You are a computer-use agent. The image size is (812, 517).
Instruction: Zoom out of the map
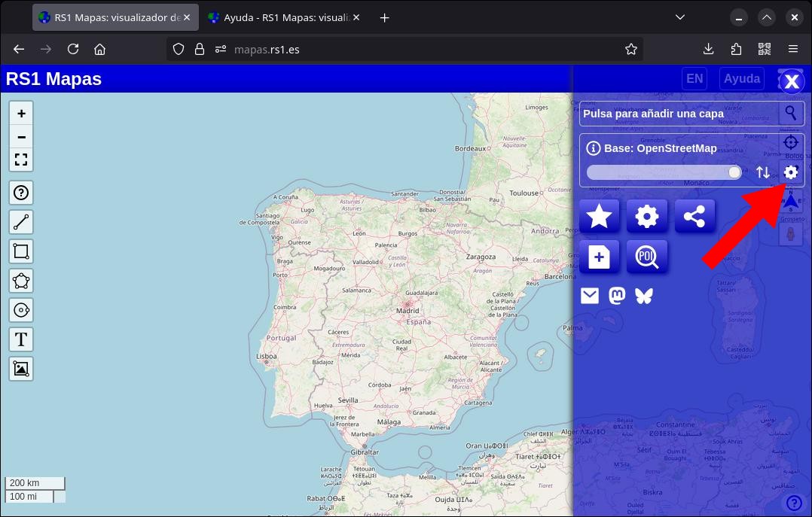coord(21,137)
